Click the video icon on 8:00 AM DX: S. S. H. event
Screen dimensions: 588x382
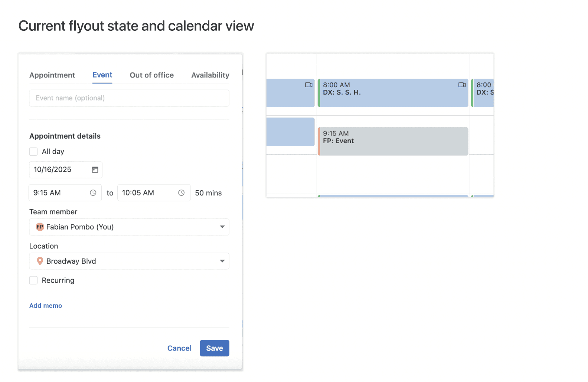(x=462, y=85)
